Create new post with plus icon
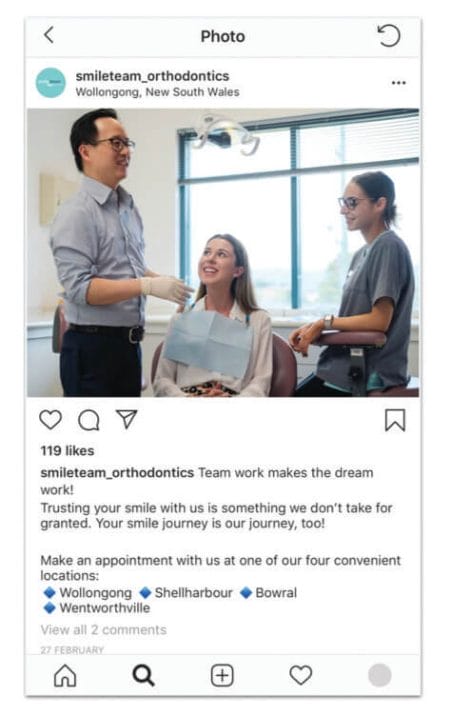Image resolution: width=451 pixels, height=716 pixels. [x=222, y=675]
